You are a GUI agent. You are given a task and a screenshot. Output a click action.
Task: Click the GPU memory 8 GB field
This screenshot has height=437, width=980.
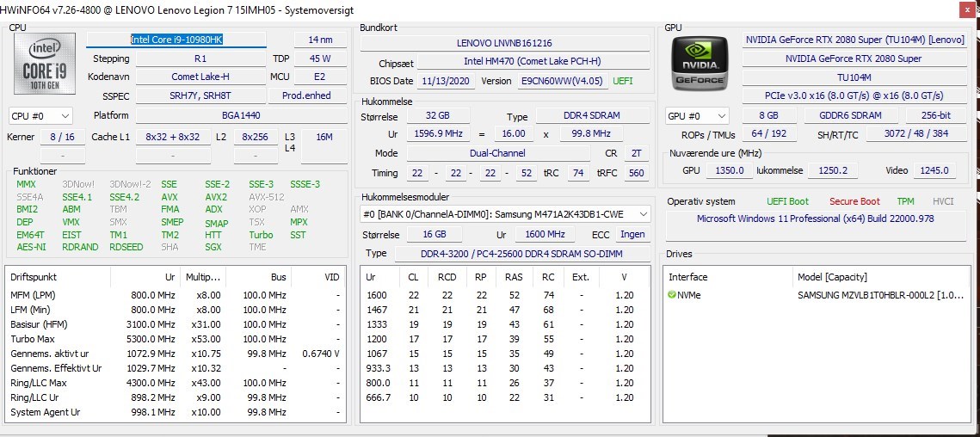(x=768, y=115)
